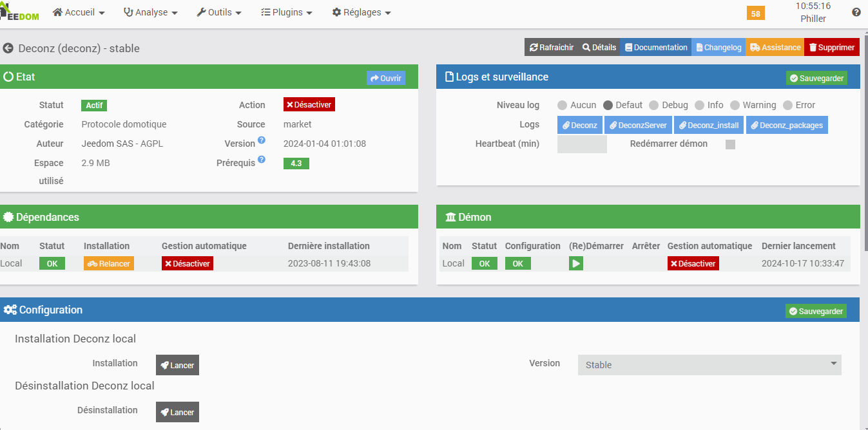The width and height of the screenshot is (868, 430).
Task: Open the Outils menu
Action: coord(219,12)
